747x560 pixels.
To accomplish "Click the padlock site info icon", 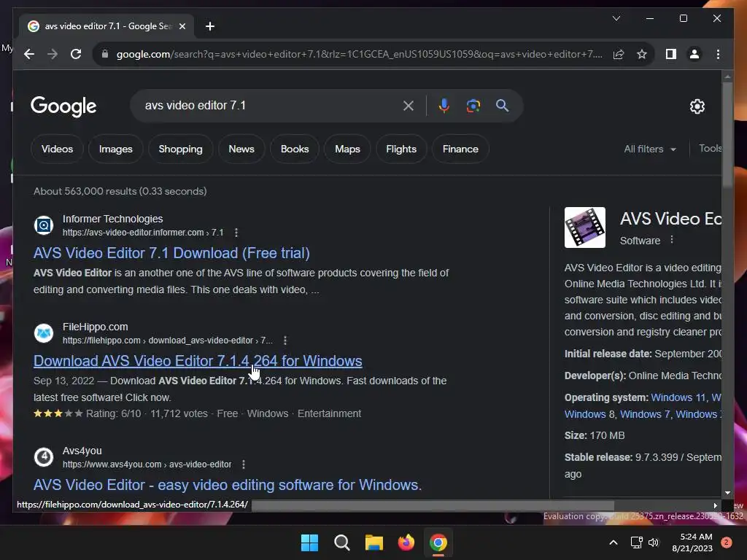I will coord(105,54).
